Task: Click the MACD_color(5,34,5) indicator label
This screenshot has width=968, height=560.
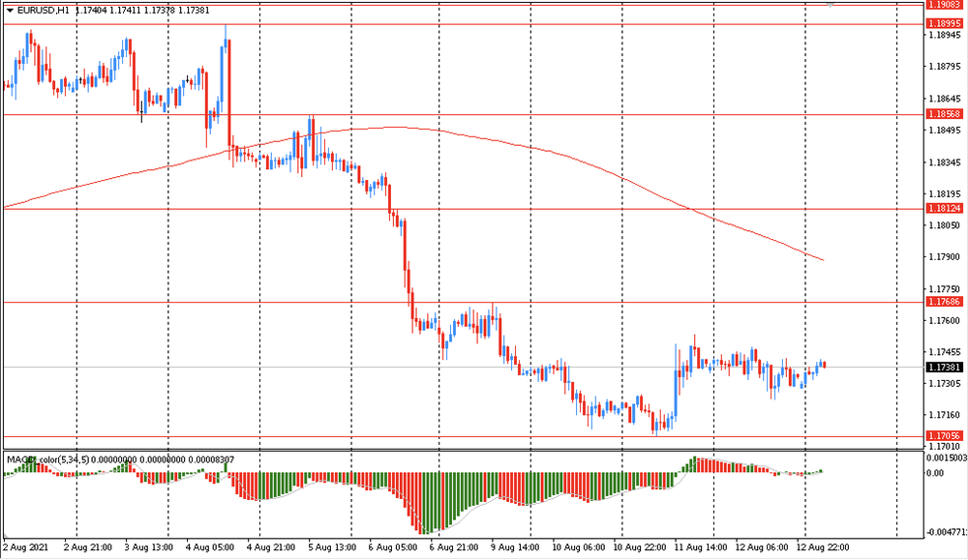Action: (x=48, y=459)
